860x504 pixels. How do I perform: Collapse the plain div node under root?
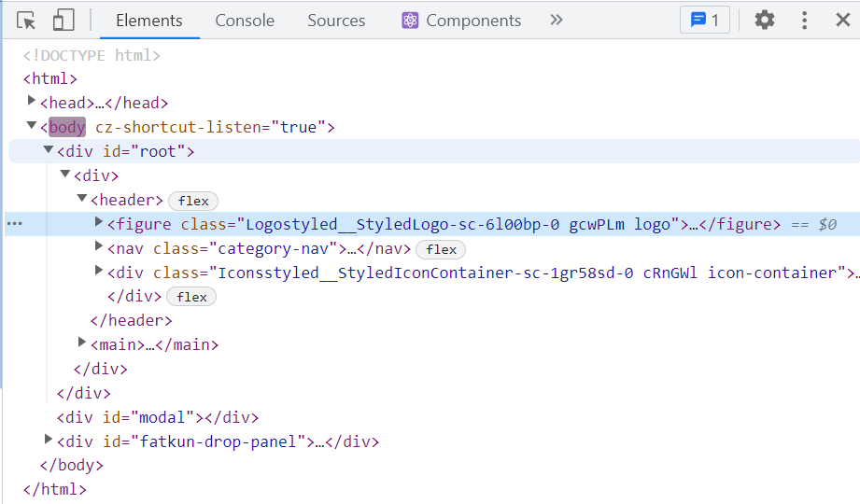point(65,174)
